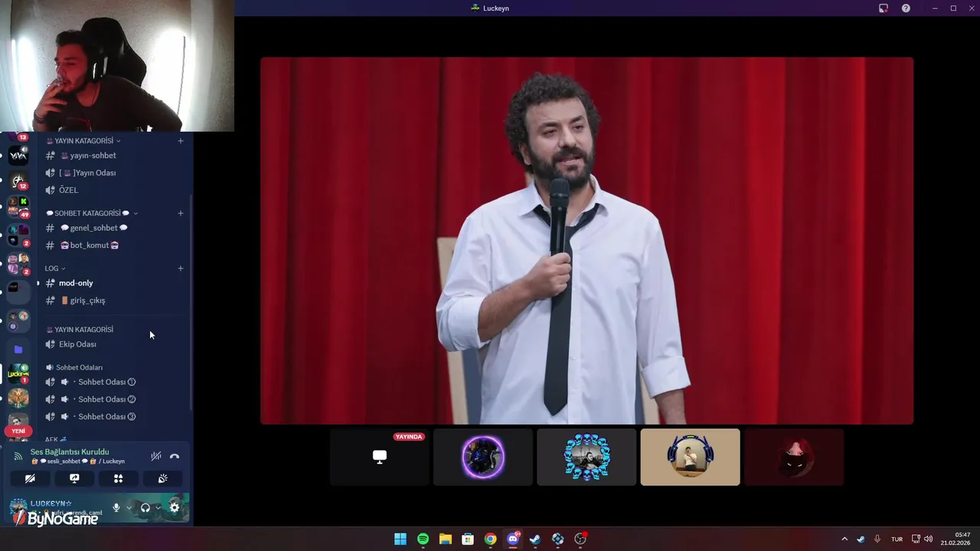The width and height of the screenshot is (980, 551).
Task: Add channel to top YAYIN KATAGORİSİ
Action: tap(181, 141)
